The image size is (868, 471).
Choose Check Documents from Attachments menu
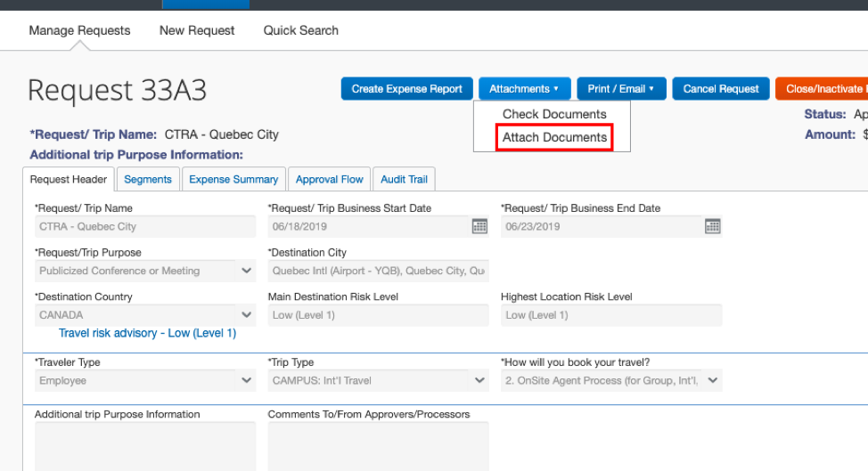pos(554,114)
